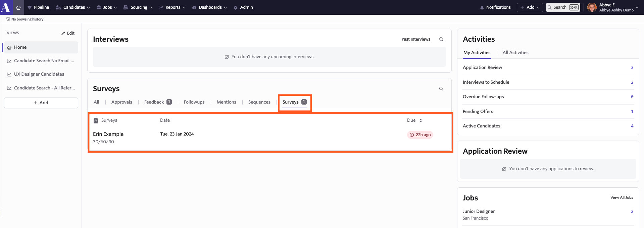Click the Date column header
This screenshot has width=644, height=228.
165,120
